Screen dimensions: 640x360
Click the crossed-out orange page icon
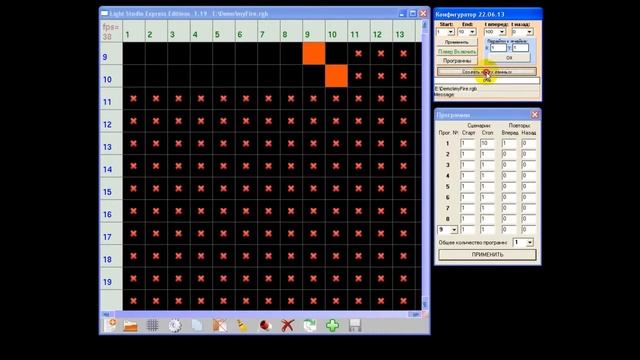[x=220, y=325]
